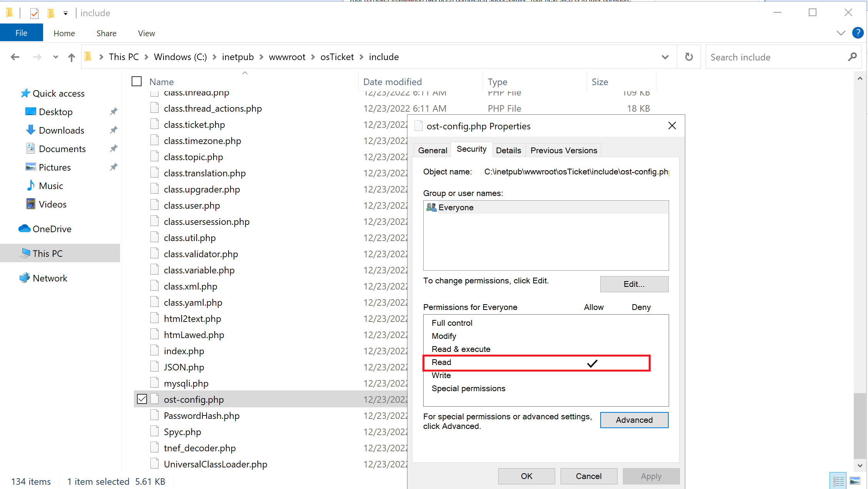Click the Edit... permissions button
Viewport: 868px width, 489px height.
point(634,284)
